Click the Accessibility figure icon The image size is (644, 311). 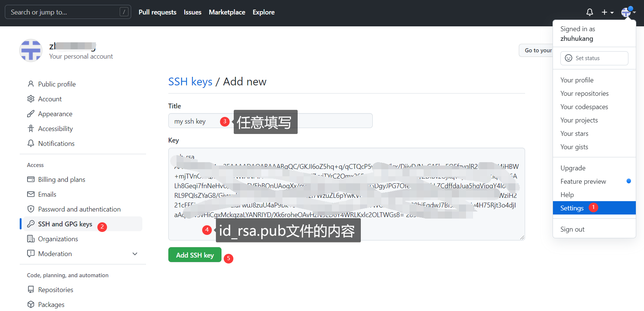31,128
